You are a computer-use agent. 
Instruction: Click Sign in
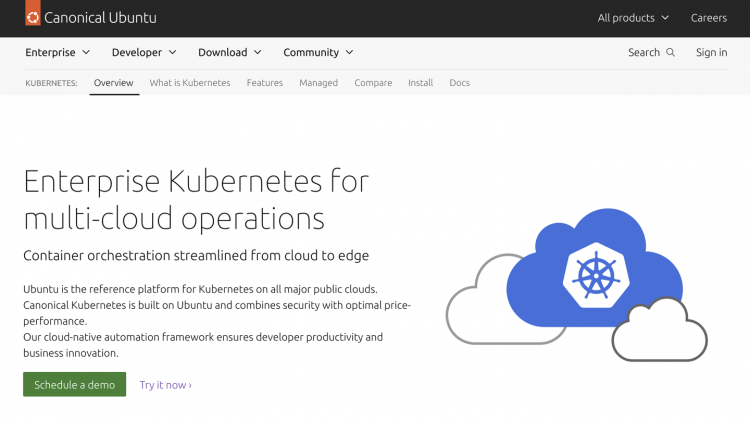pyautogui.click(x=711, y=52)
